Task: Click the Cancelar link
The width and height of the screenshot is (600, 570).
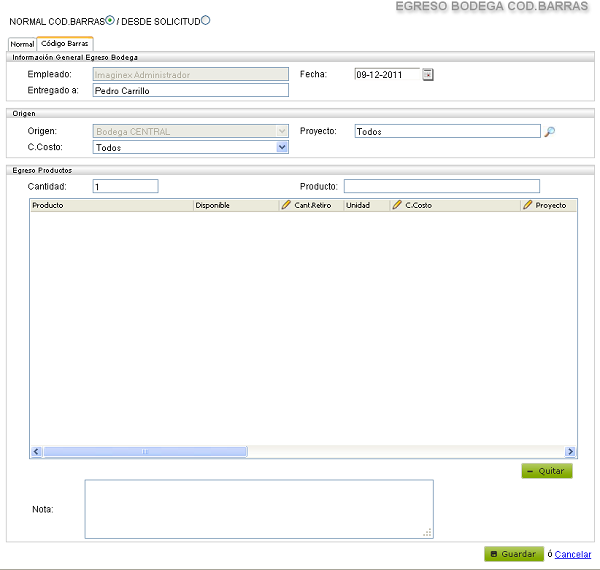Action: click(x=572, y=554)
